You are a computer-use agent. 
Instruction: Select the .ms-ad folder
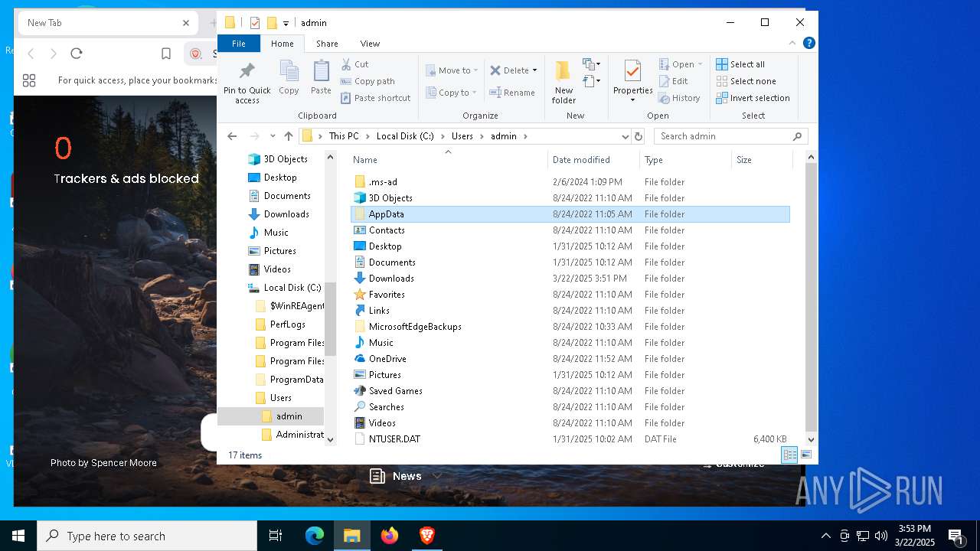tap(570, 182)
